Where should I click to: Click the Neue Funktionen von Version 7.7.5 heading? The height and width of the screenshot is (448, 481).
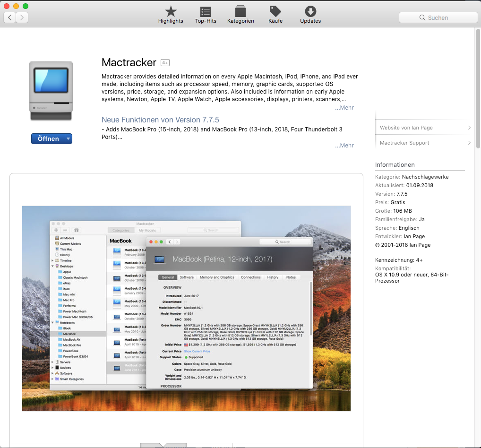coord(160,120)
